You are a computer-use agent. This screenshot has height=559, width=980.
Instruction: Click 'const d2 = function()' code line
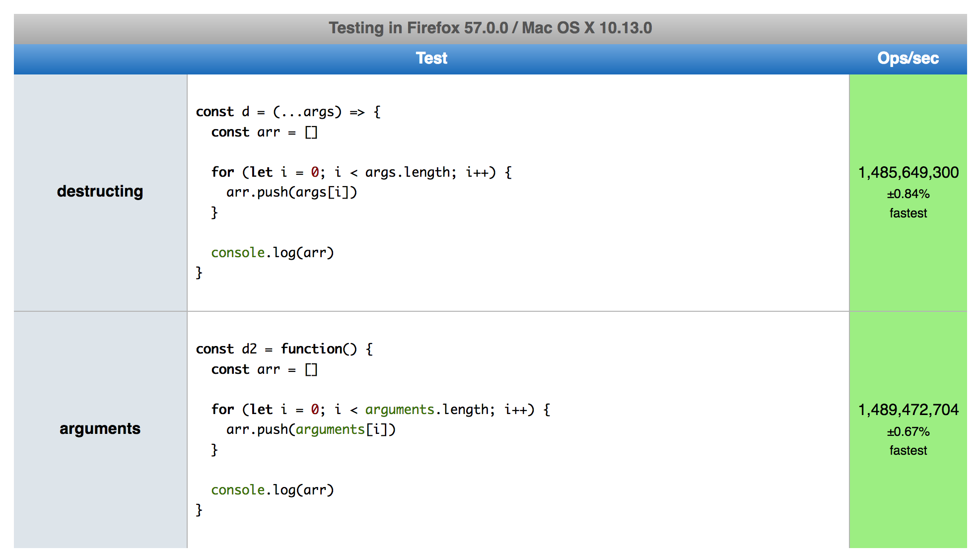coord(284,349)
